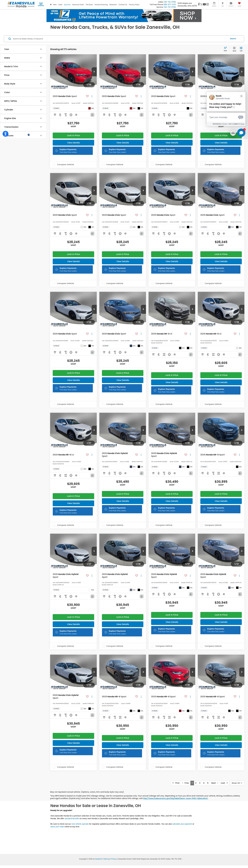Check Compare Vehicle for Civic Sport HC4625
Viewport: 248px width, 868px height.
[x=153, y=165]
